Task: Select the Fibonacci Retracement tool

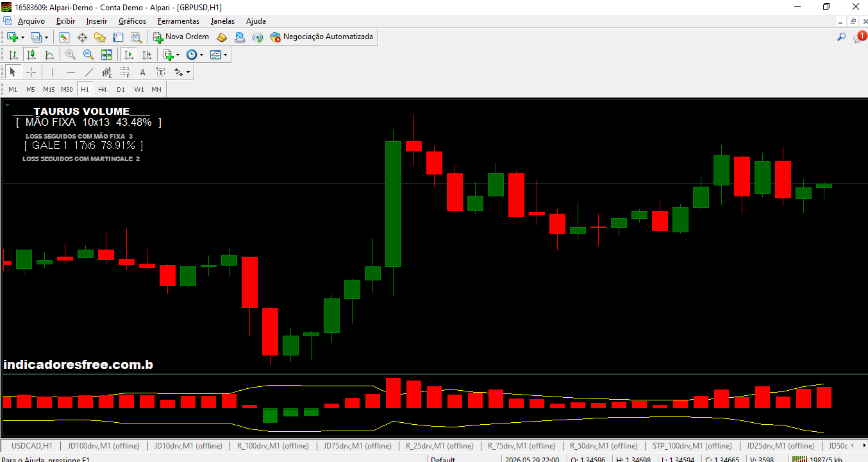Action: [125, 73]
